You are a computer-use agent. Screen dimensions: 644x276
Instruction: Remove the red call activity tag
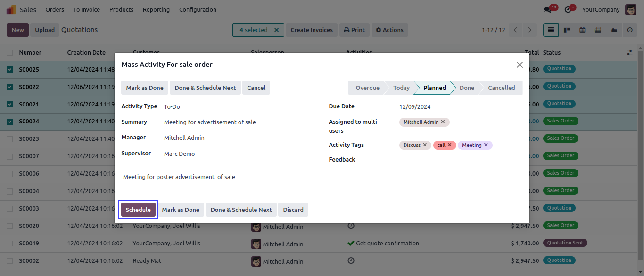click(x=449, y=145)
